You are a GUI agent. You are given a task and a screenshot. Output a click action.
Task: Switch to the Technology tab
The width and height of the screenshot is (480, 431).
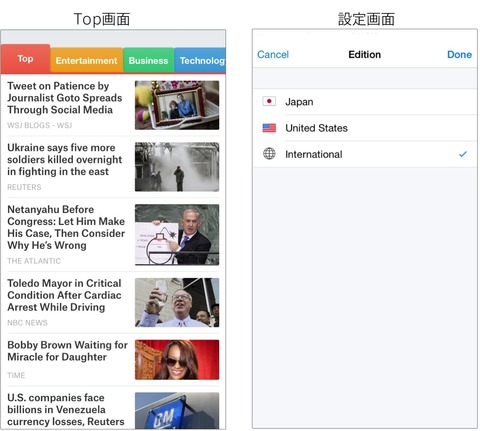pos(200,61)
